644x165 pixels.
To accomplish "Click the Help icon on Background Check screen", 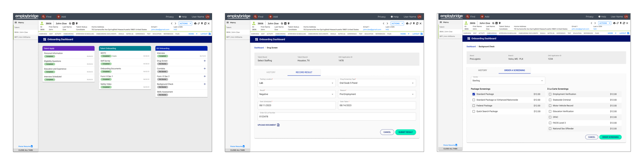I will (599, 17).
